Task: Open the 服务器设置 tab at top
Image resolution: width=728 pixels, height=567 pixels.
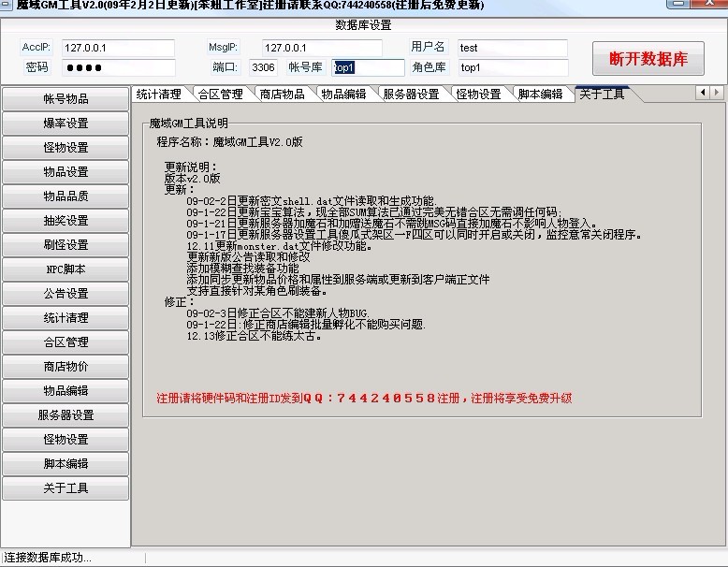Action: pyautogui.click(x=411, y=94)
